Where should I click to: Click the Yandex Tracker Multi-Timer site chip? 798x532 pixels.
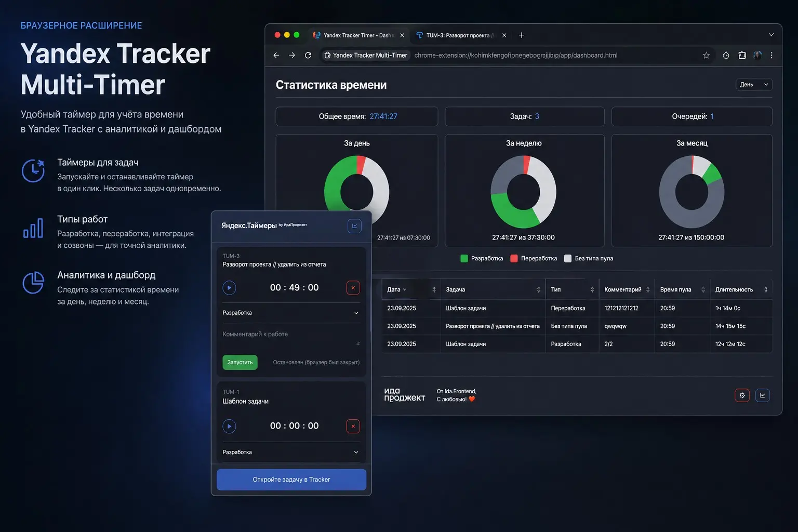pos(366,55)
